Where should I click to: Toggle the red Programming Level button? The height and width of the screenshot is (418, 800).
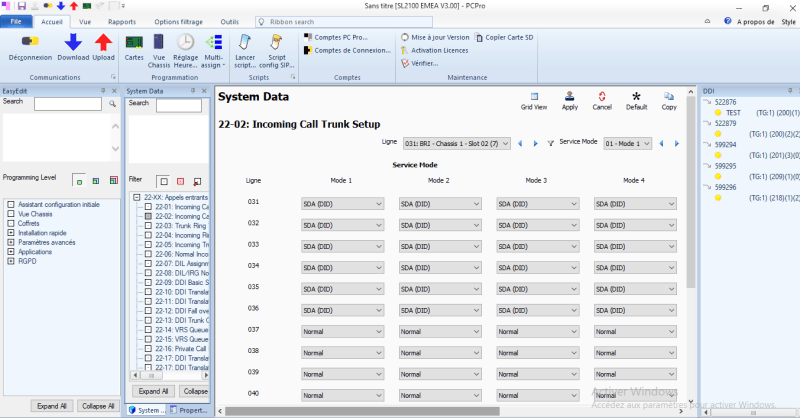point(113,181)
